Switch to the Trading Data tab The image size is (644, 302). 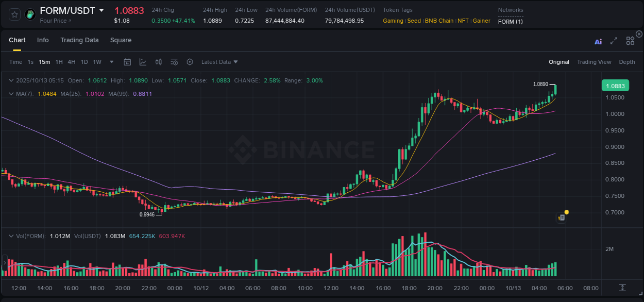pos(79,40)
